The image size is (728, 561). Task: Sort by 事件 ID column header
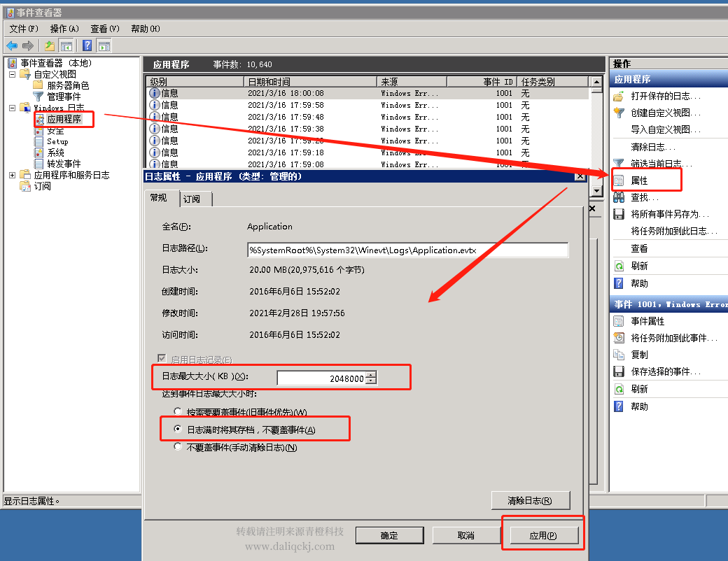click(482, 82)
